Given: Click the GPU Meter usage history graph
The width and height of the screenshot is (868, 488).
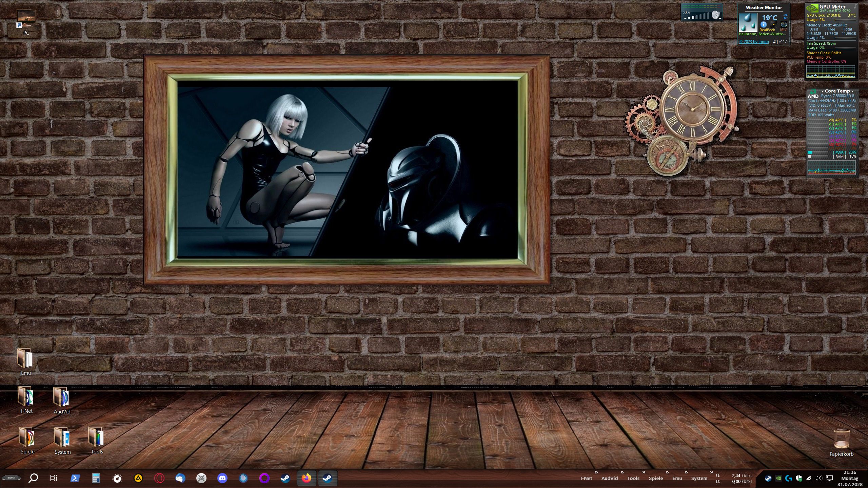Looking at the screenshot, I should (x=830, y=72).
